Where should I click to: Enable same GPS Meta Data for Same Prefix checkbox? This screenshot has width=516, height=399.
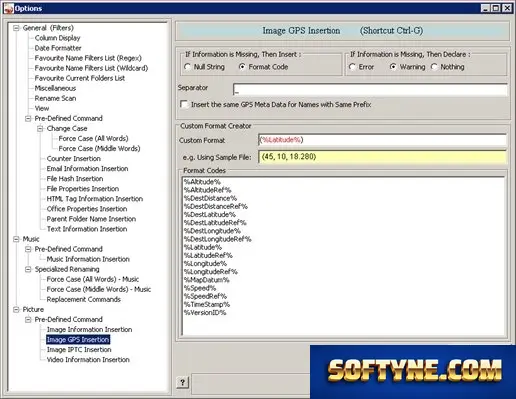tap(184, 104)
